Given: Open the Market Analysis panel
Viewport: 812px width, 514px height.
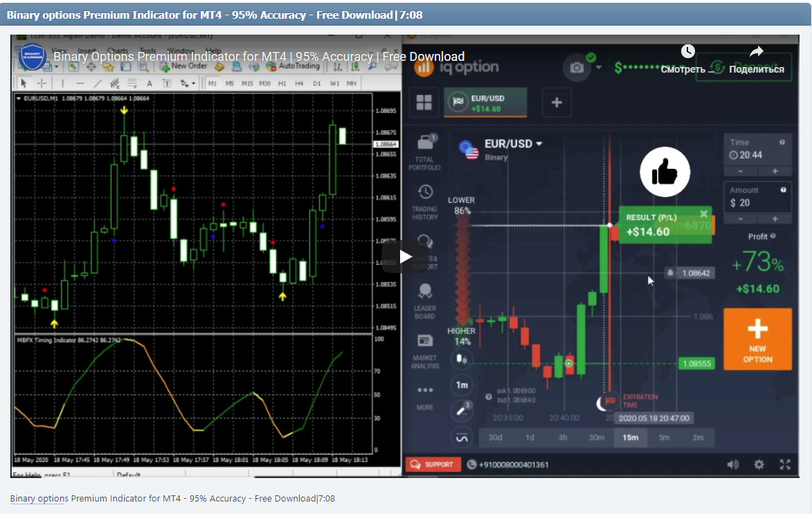Looking at the screenshot, I should pyautogui.click(x=424, y=340).
